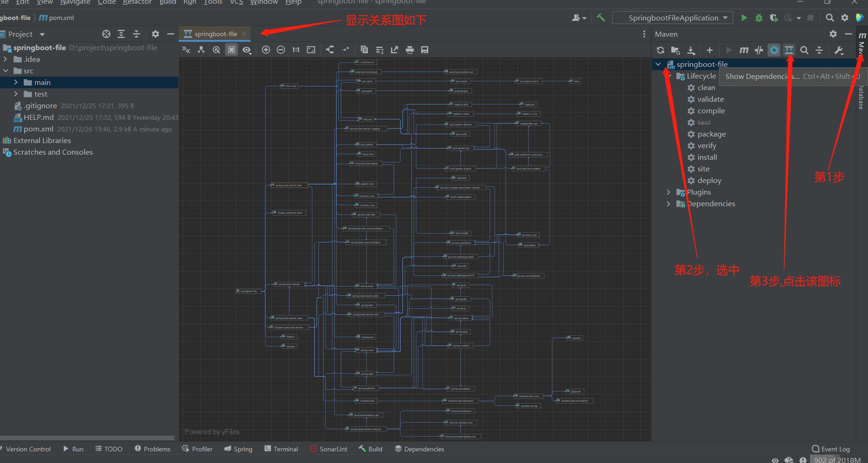Expand the main folder
Image resolution: width=868 pixels, height=463 pixels.
point(16,82)
